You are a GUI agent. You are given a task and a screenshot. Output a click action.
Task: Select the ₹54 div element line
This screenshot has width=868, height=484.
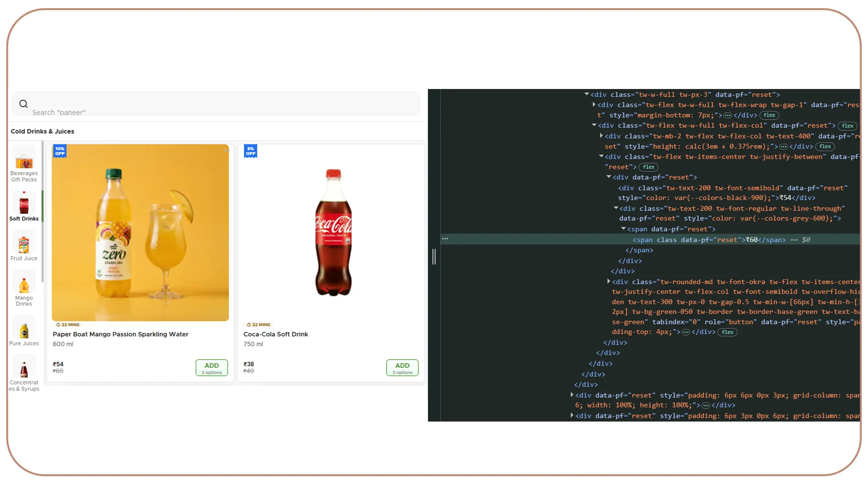(x=733, y=193)
